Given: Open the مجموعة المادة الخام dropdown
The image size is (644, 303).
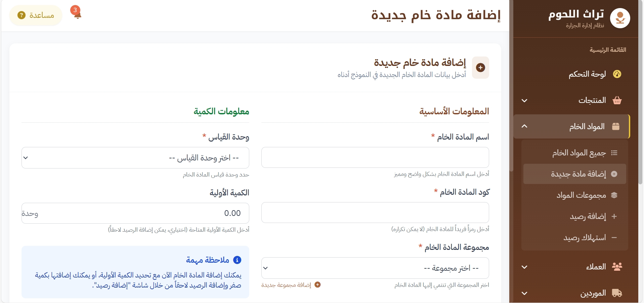Looking at the screenshot, I should tap(375, 268).
